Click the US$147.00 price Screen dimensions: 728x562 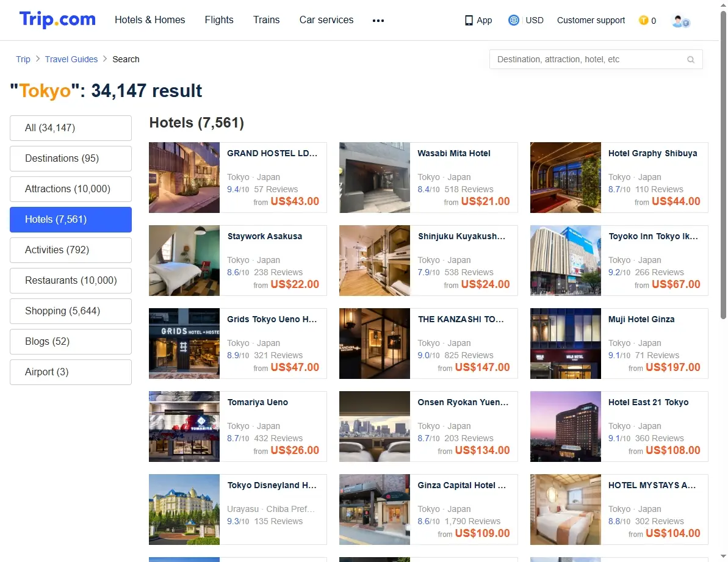point(483,367)
